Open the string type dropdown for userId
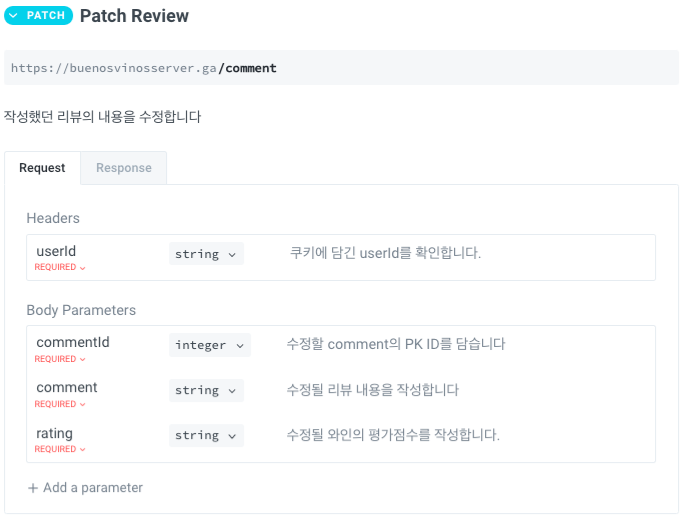Viewport: 683px width, 519px height. coord(206,254)
